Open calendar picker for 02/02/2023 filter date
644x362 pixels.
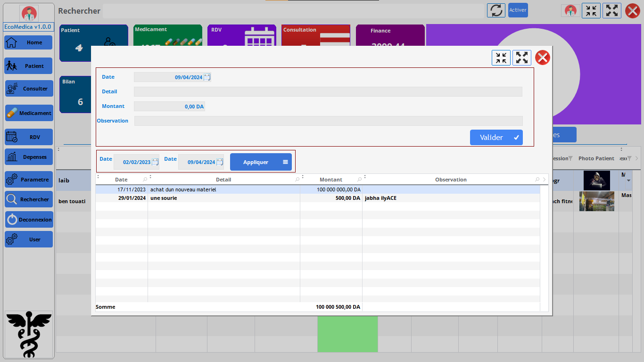[x=155, y=162]
